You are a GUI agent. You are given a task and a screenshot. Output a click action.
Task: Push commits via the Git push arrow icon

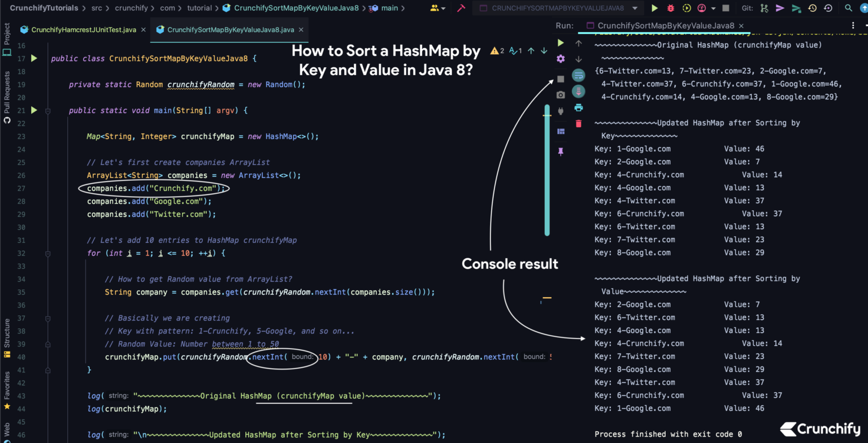click(780, 8)
